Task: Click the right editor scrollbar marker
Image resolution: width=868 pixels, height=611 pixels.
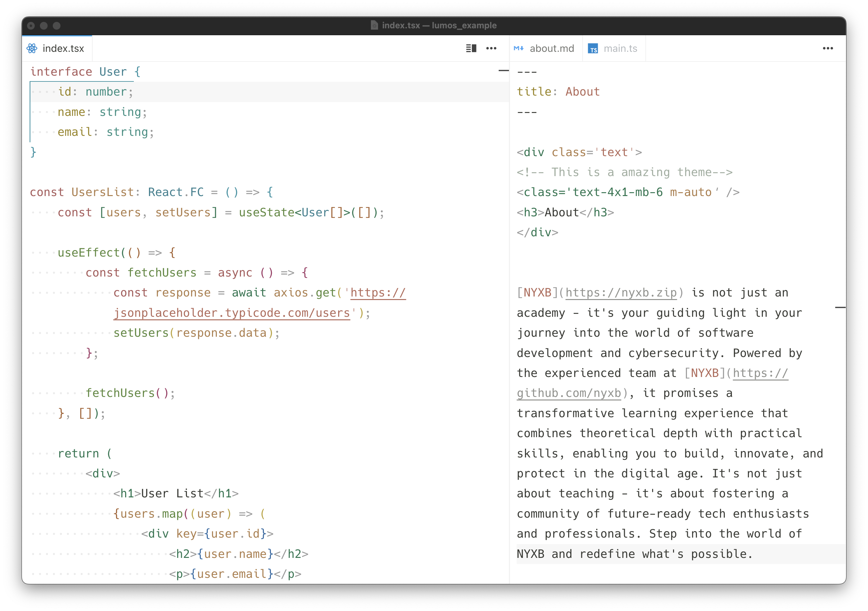Action: tap(840, 307)
